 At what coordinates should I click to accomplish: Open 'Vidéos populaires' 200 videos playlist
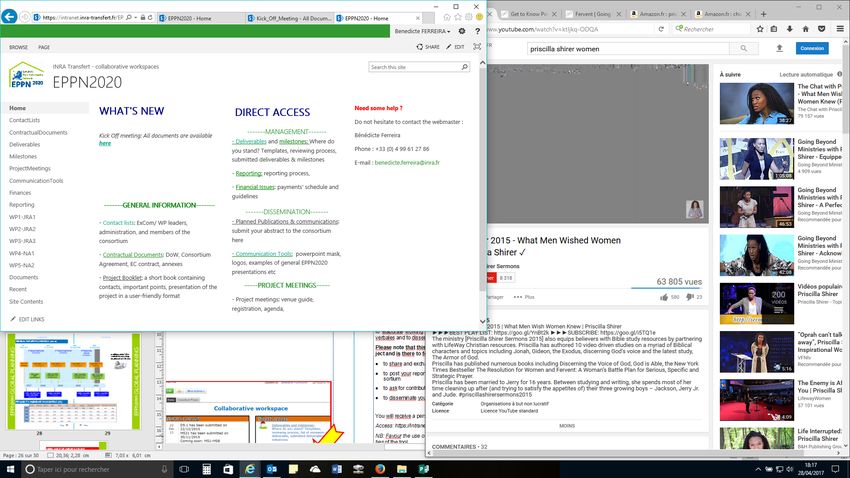757,303
